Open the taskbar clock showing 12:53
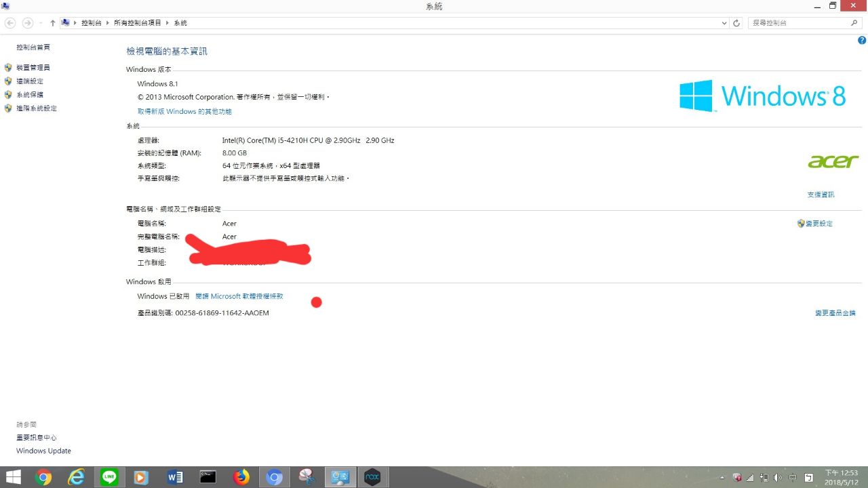868x488 pixels. point(842,477)
